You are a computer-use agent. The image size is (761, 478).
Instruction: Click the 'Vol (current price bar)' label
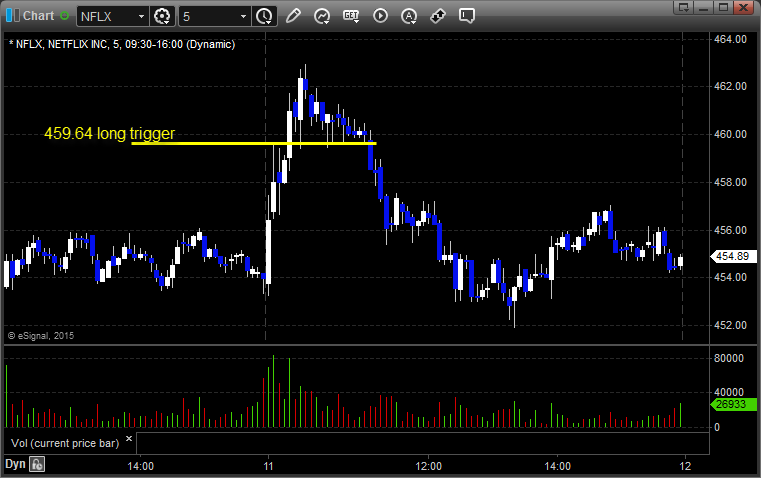click(x=65, y=443)
